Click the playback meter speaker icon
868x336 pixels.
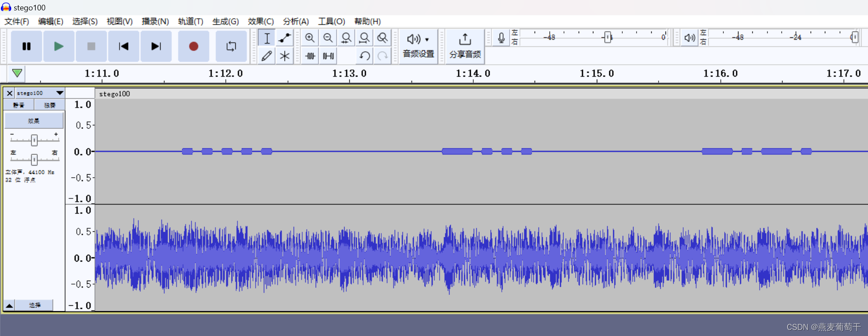click(x=690, y=38)
